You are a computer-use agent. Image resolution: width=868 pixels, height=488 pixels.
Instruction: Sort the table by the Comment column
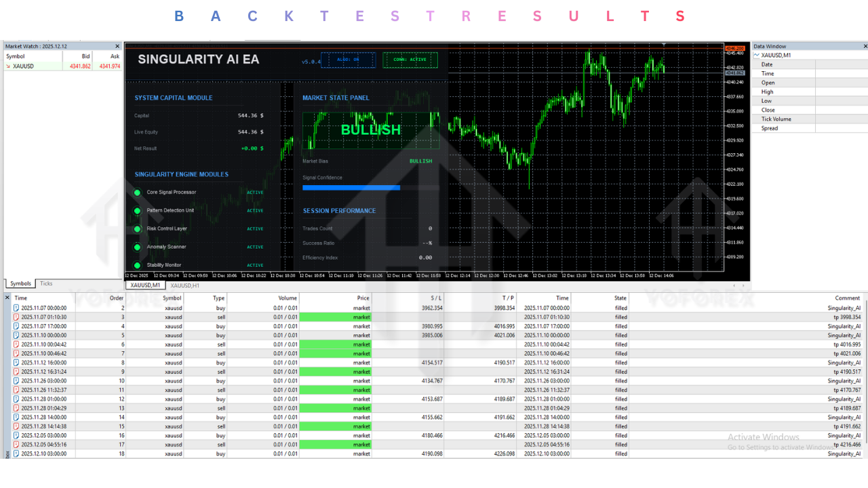click(848, 298)
